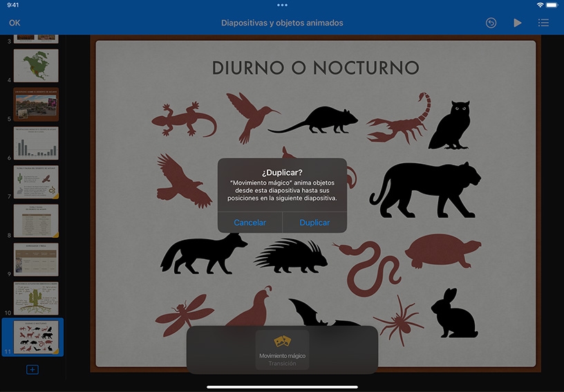Select the Movimiento mágico transition tile
564x392 pixels.
(283, 350)
